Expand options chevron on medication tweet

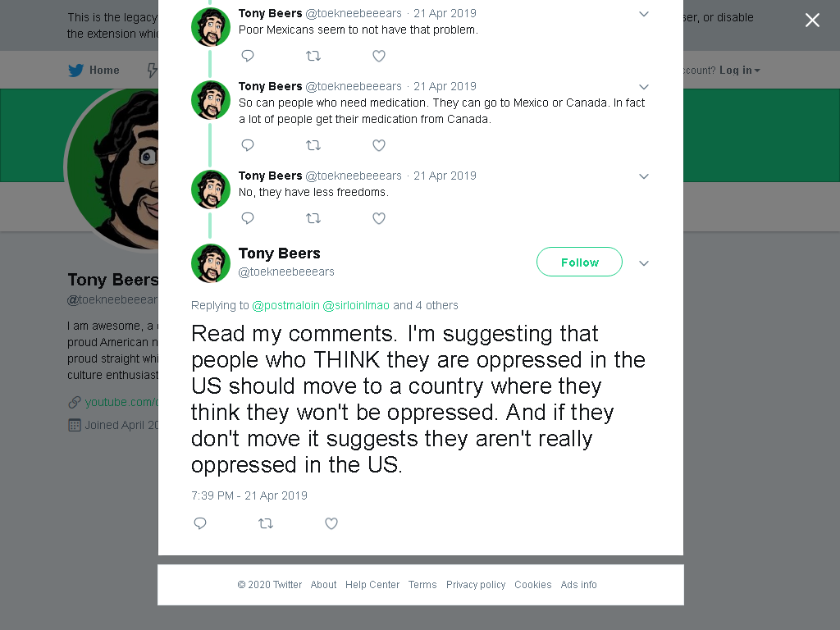(x=644, y=87)
